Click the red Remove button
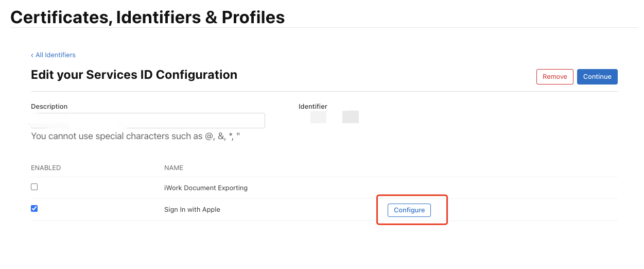The image size is (644, 269). tap(554, 77)
